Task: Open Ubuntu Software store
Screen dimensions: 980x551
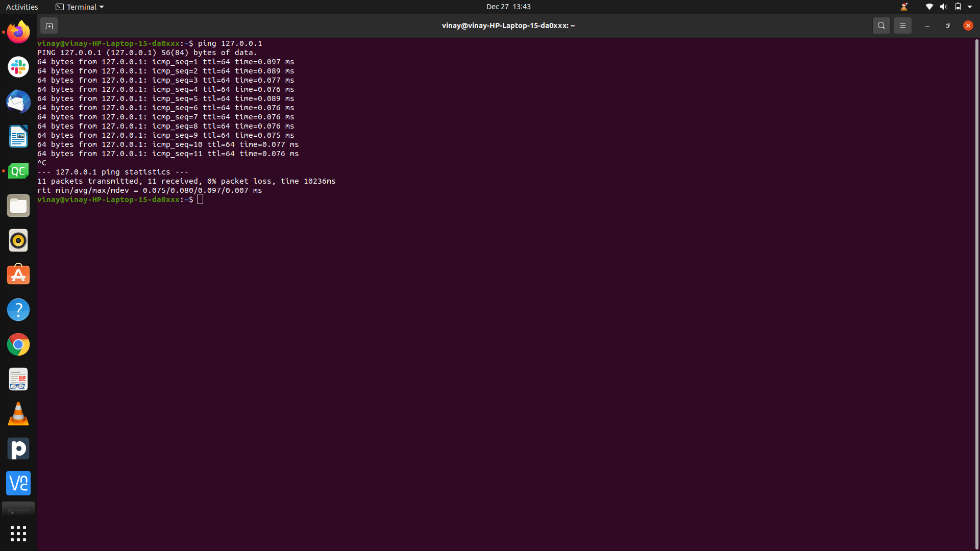Action: click(x=18, y=275)
